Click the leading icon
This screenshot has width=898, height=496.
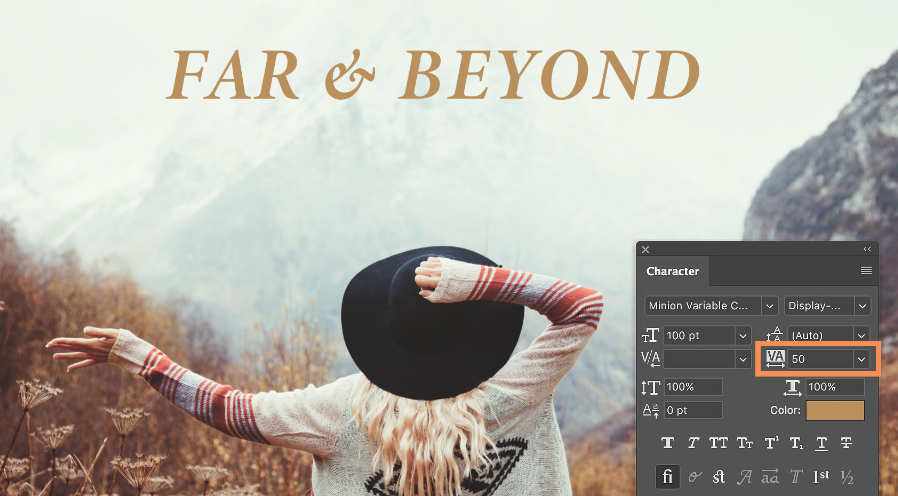(775, 334)
